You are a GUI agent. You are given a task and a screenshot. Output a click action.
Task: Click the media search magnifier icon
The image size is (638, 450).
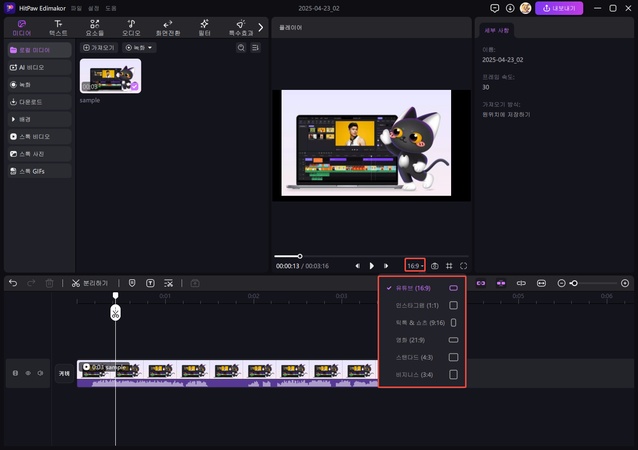pos(241,48)
